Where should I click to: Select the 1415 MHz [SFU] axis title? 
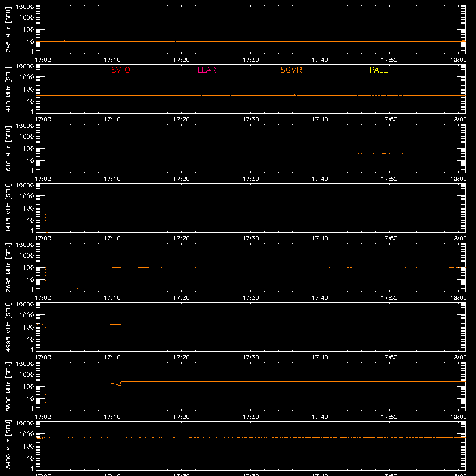(8, 208)
